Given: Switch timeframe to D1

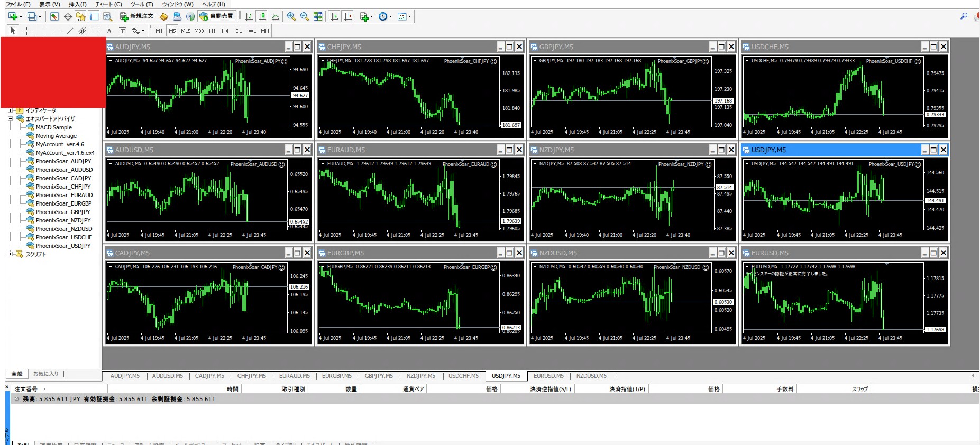Looking at the screenshot, I should tap(239, 31).
